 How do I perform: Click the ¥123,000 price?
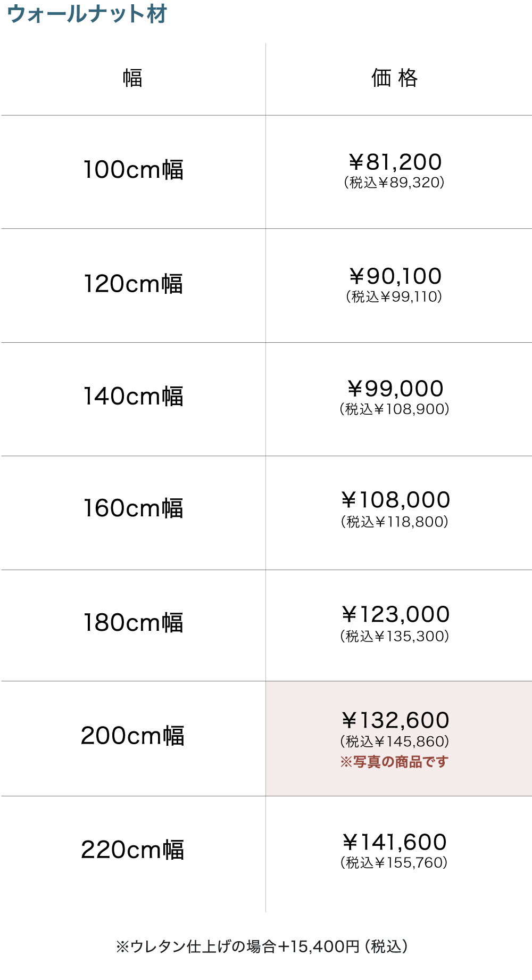[x=395, y=614]
